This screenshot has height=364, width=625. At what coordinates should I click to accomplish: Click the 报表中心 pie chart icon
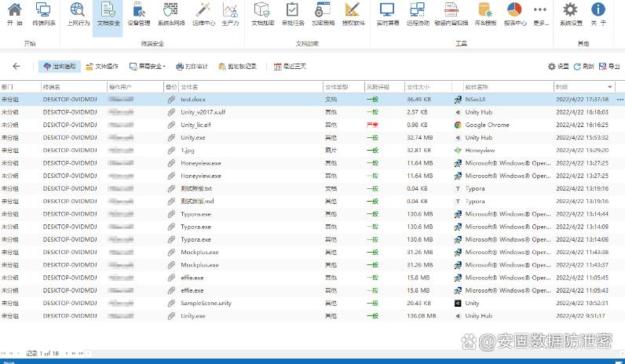pos(514,13)
